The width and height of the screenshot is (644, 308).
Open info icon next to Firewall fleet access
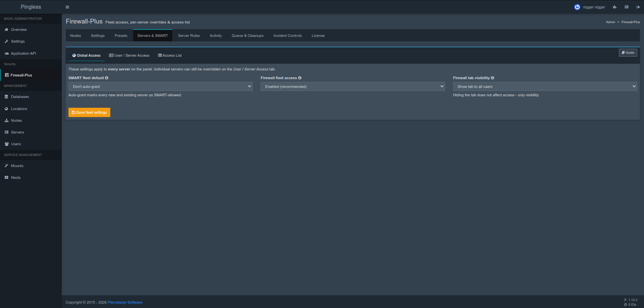tap(300, 78)
